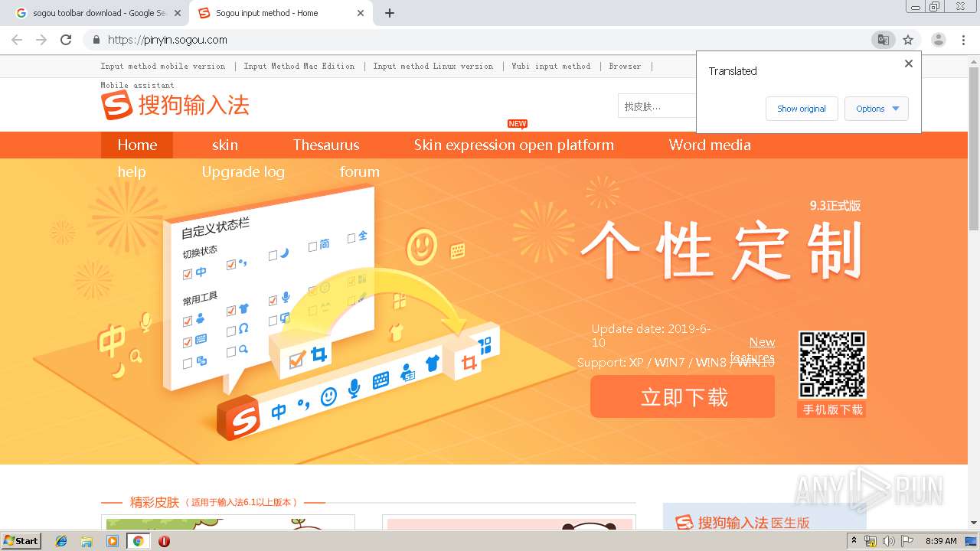Click Input method Linux version link
Image resolution: width=980 pixels, height=551 pixels.
coord(433,66)
